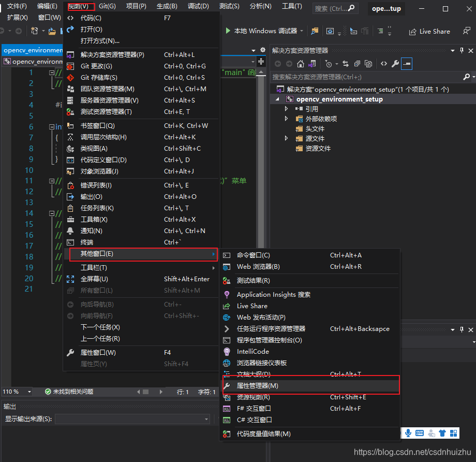Choose 解决方案资源管理器(P) menu entry
Viewport: 476px width, 462px height.
click(x=141, y=55)
